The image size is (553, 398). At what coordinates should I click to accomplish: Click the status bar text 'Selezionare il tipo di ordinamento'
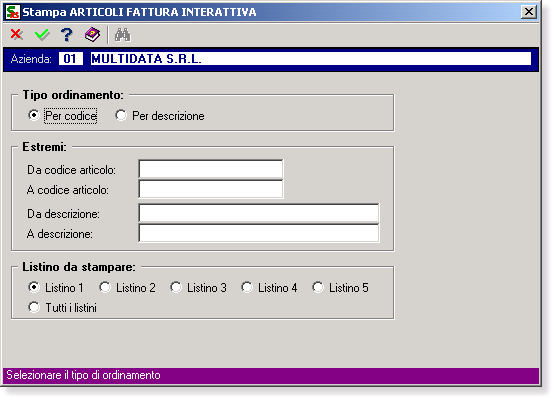point(83,375)
